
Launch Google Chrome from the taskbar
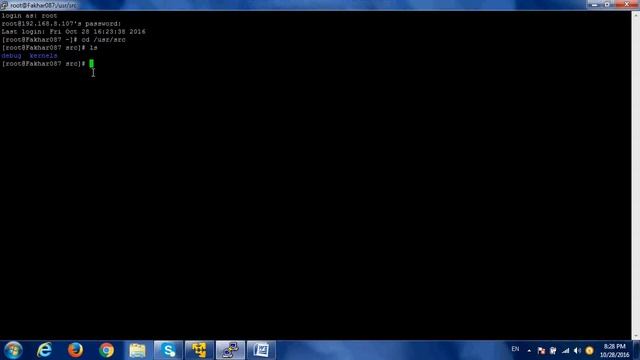coord(107,350)
